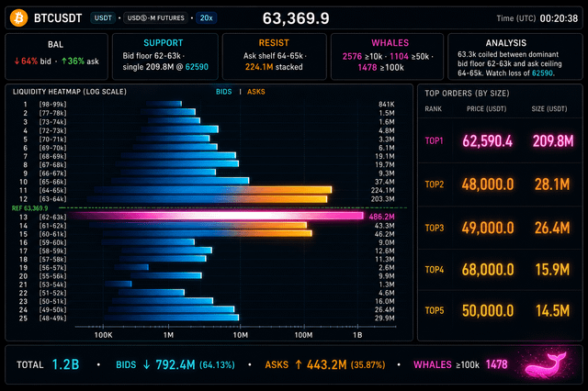Image resolution: width=588 pixels, height=391 pixels.
Task: Click the Bitcoin logo icon
Action: coord(18,17)
